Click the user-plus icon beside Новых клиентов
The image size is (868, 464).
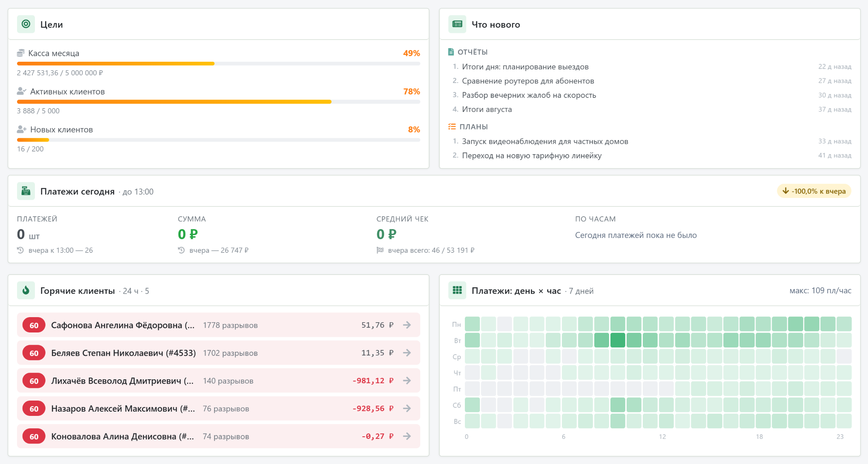(x=22, y=129)
